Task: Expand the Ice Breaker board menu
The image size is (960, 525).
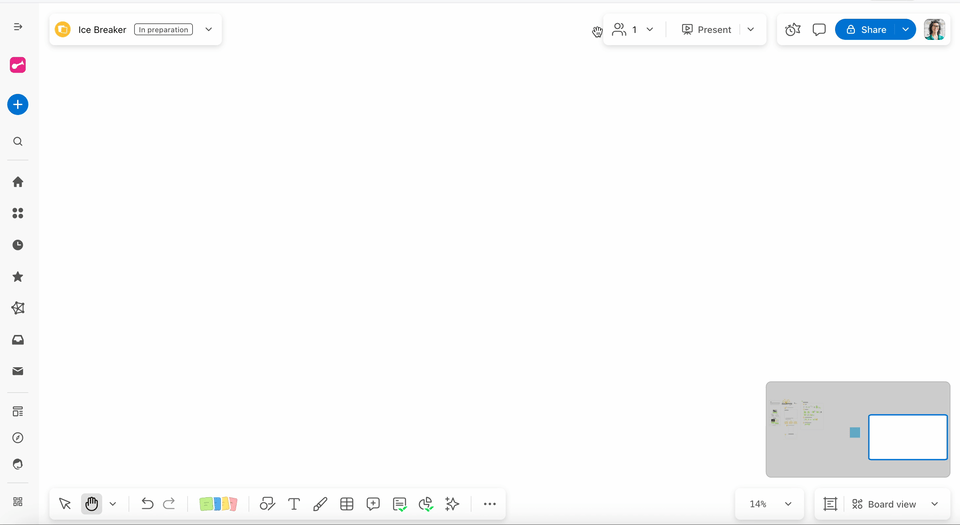Action: click(209, 29)
